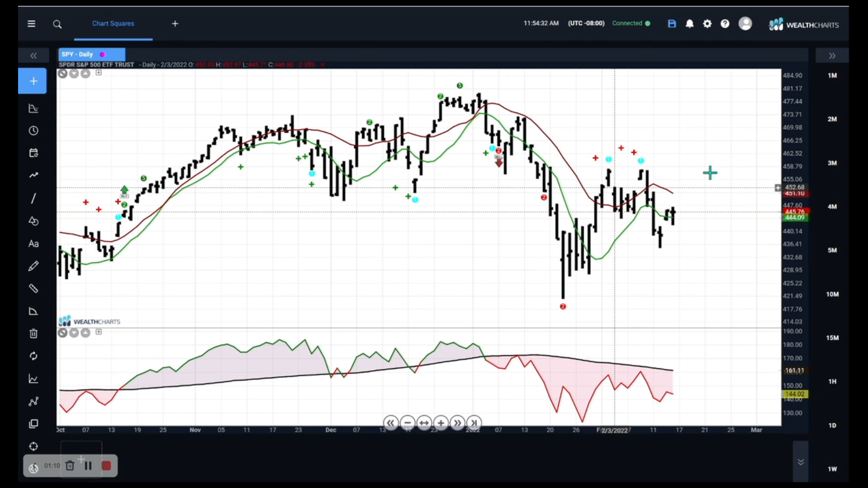Select the 2M timeframe

click(x=832, y=119)
